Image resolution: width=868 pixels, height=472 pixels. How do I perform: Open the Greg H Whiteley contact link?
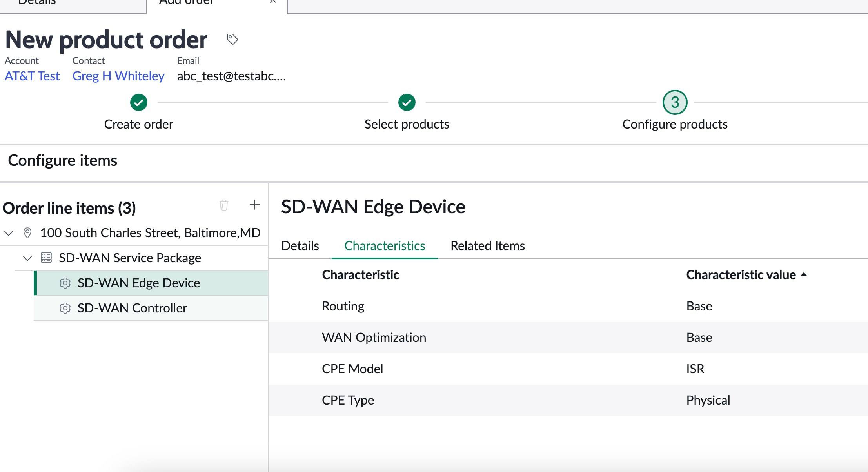(x=118, y=76)
